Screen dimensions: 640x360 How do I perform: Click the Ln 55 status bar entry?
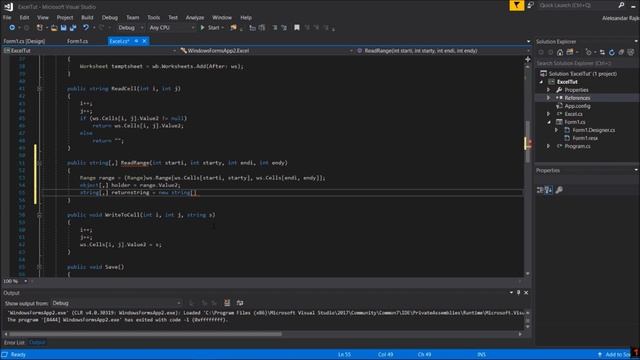point(344,355)
